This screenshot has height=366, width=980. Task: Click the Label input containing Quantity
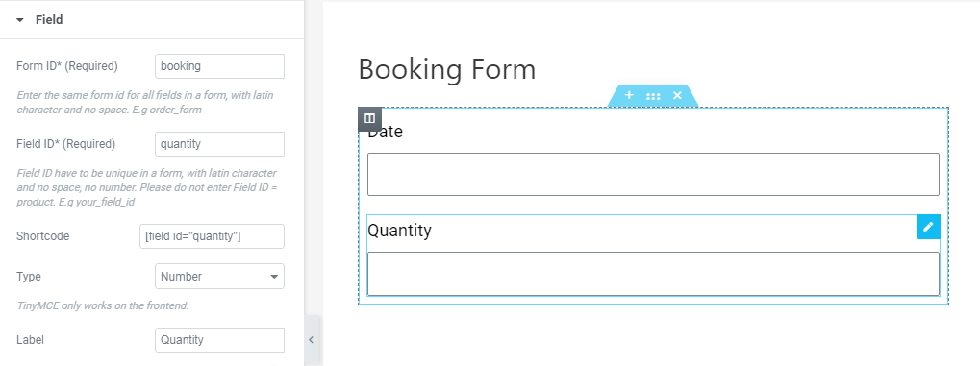[219, 340]
